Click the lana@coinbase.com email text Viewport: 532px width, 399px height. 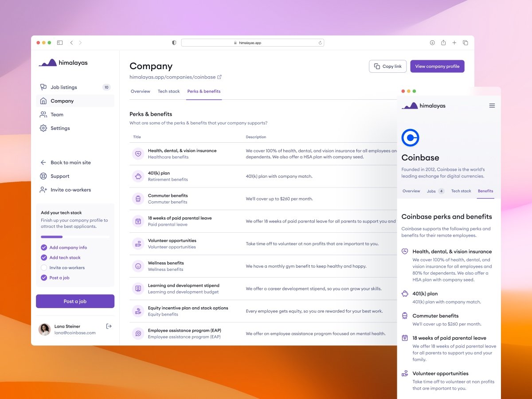click(x=75, y=333)
